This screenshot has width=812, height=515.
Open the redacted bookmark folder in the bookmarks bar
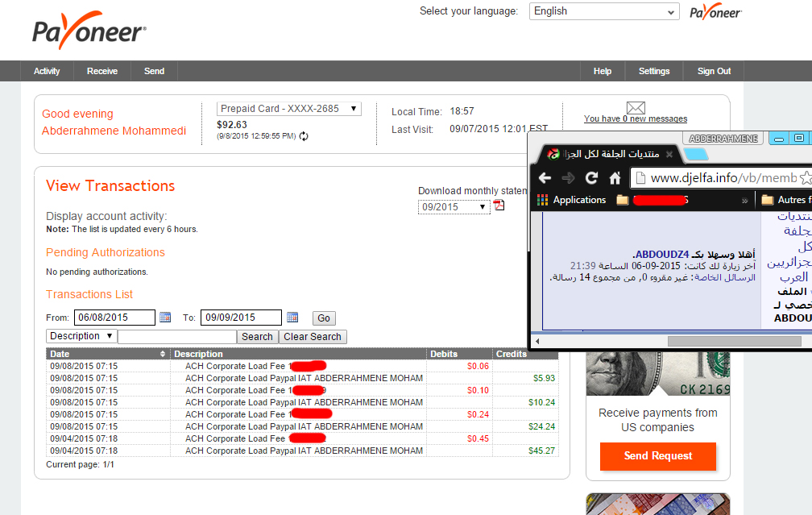652,200
